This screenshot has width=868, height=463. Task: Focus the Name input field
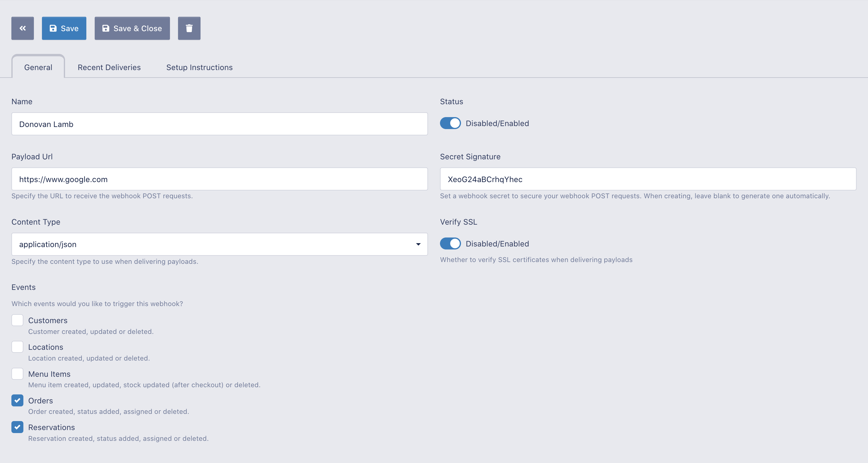coord(219,124)
